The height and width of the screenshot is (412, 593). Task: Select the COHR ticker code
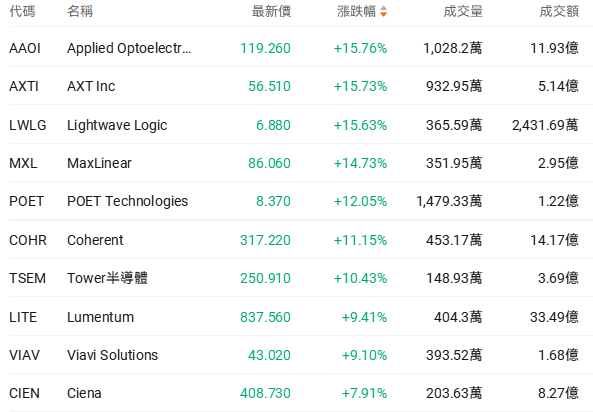coord(28,240)
